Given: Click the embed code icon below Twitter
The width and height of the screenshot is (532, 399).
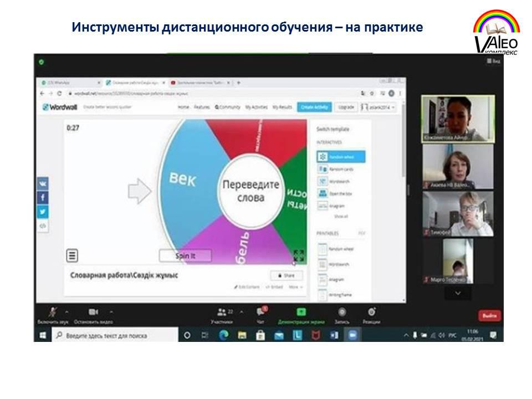Looking at the screenshot, I should point(43,226).
